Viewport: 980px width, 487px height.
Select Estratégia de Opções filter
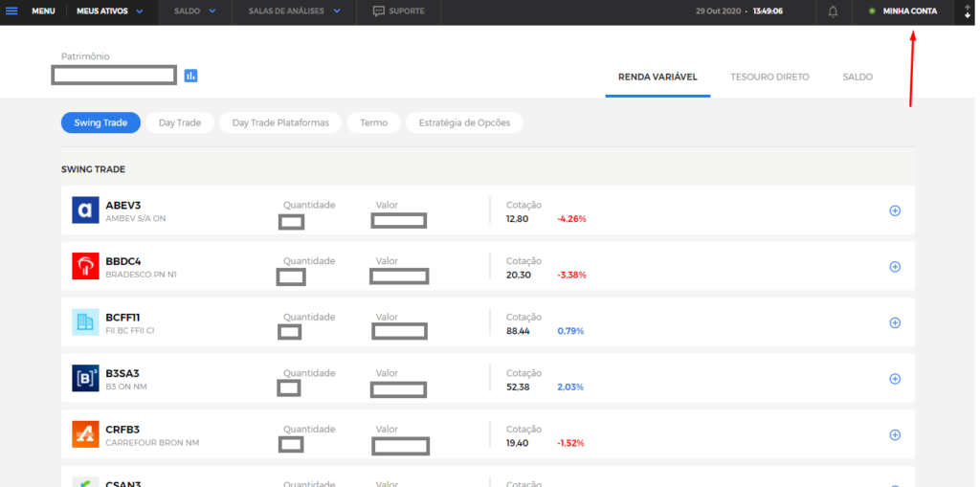pos(464,122)
